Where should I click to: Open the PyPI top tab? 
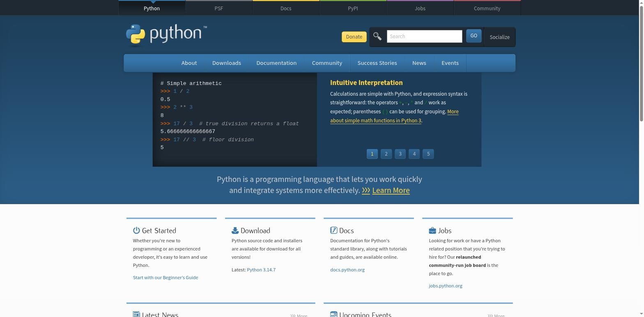[x=353, y=8]
